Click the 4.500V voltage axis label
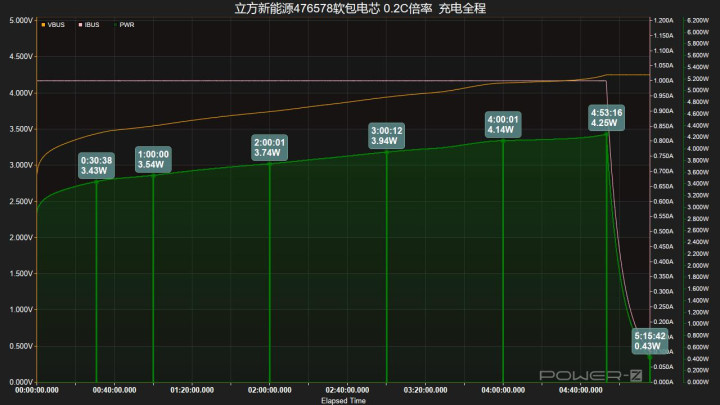 click(21, 56)
